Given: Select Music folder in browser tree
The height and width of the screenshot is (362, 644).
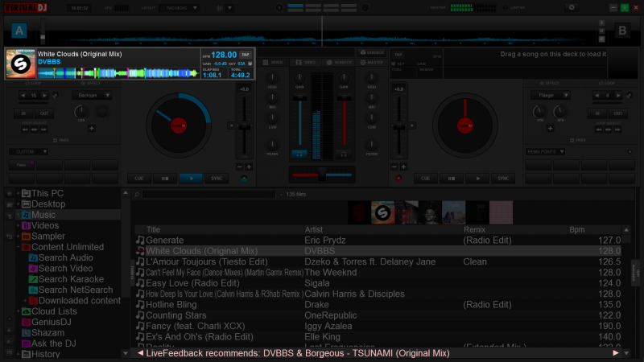Looking at the screenshot, I should (43, 215).
